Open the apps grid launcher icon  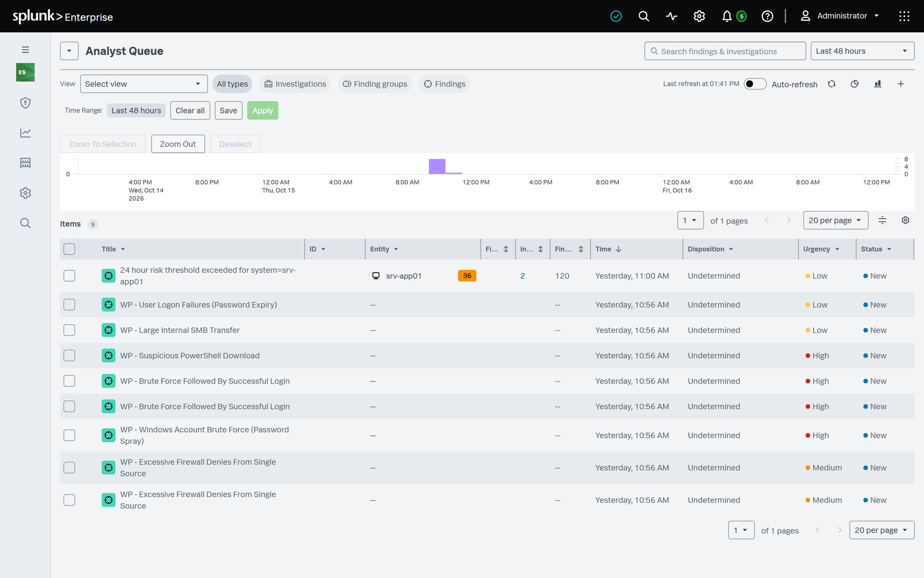904,16
